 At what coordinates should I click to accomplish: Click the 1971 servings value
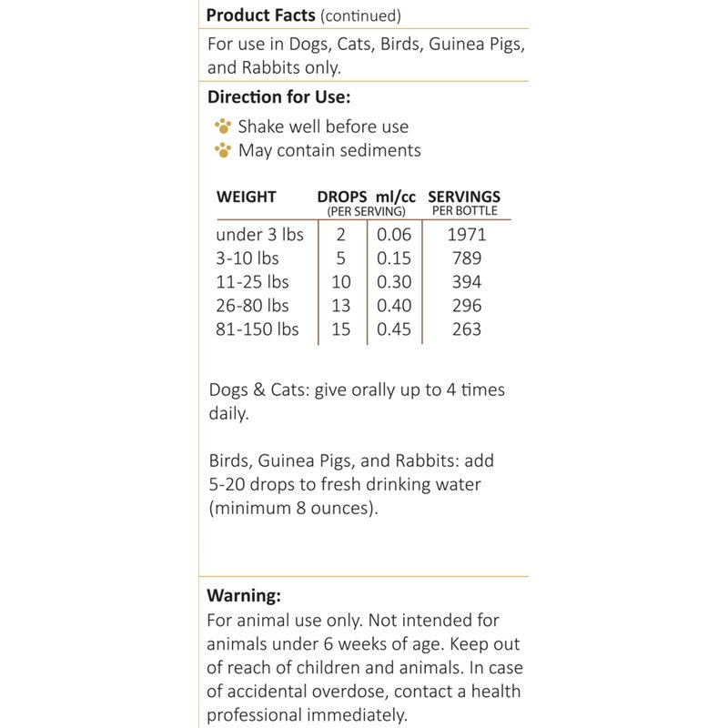(x=467, y=235)
